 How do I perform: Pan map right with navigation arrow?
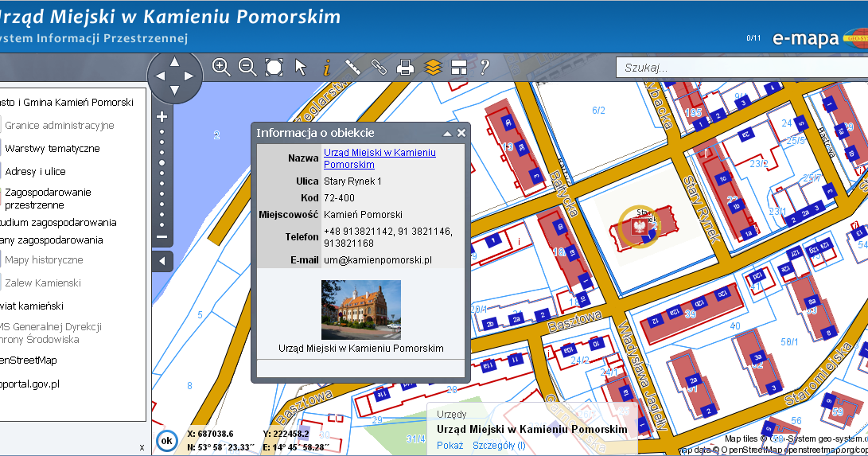click(189, 76)
